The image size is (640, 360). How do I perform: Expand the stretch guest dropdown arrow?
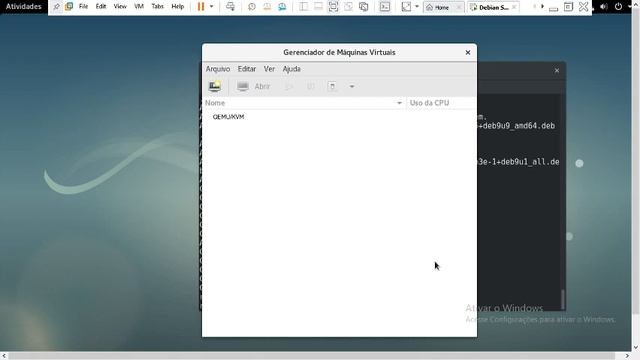pyautogui.click(x=417, y=7)
